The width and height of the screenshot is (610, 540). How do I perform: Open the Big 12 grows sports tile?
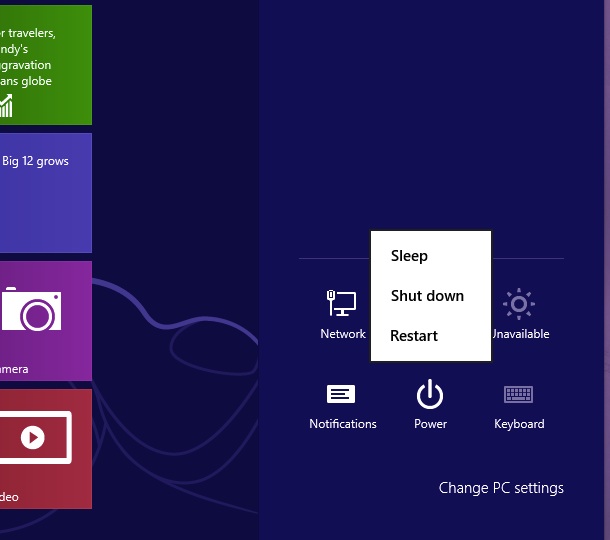coord(46,193)
